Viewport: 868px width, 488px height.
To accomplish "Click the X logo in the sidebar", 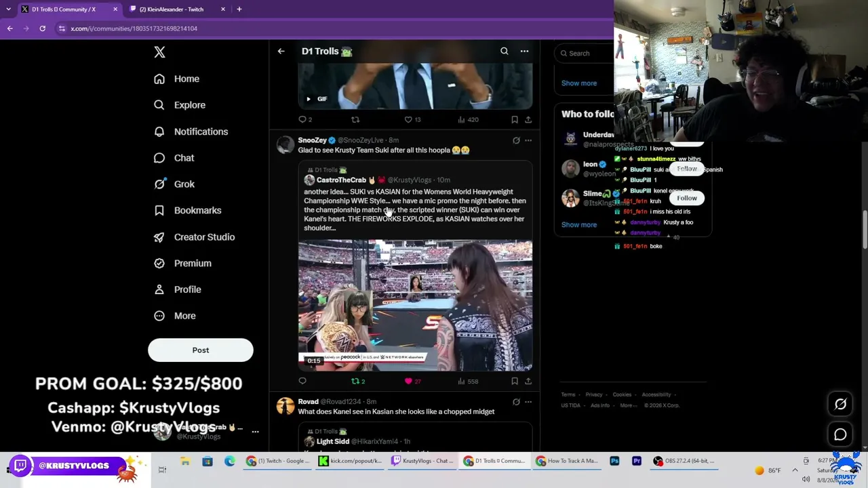I will (x=159, y=52).
